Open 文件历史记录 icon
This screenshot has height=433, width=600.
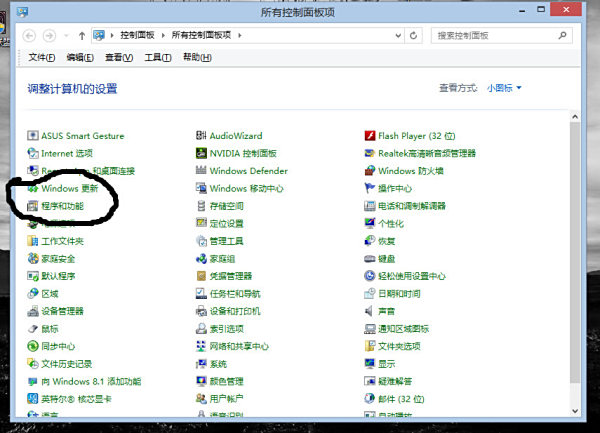click(x=33, y=363)
